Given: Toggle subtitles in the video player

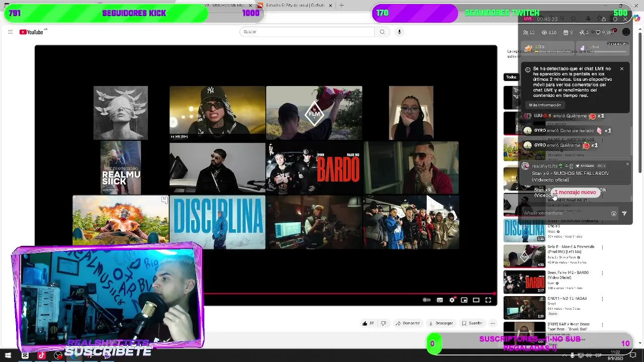Looking at the screenshot, I should point(440,300).
